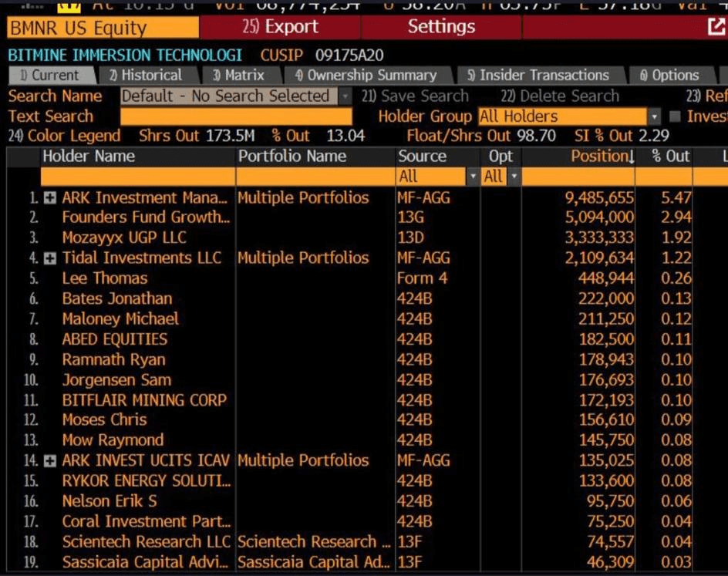
Task: Open the Holder Group dropdown arrow
Action: point(654,116)
